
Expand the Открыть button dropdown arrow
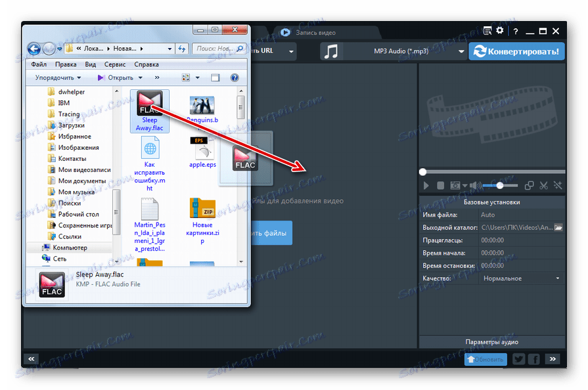[140, 78]
